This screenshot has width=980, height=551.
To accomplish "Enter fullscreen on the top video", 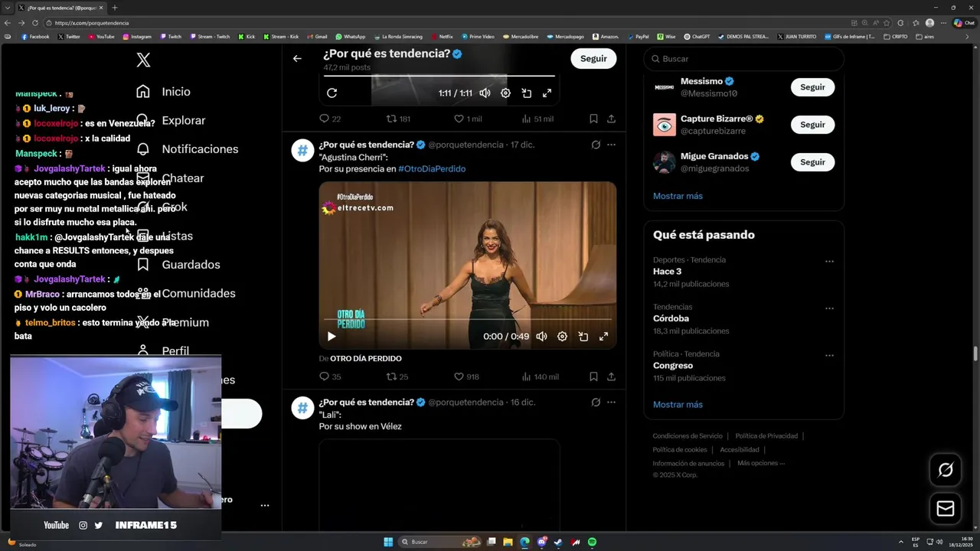I will tap(547, 93).
